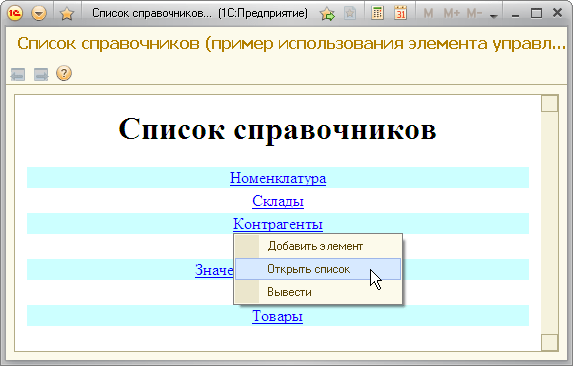Open the Номенклатура link
The height and width of the screenshot is (366, 573).
point(278,178)
